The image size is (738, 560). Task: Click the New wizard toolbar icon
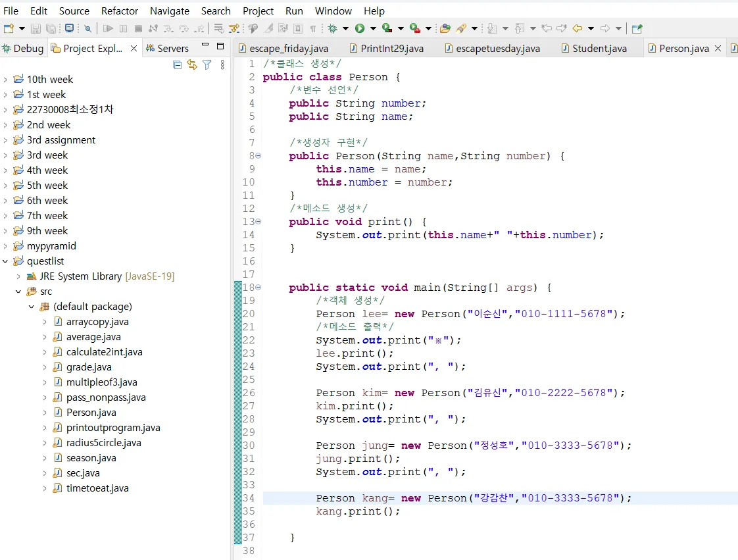(x=8, y=28)
